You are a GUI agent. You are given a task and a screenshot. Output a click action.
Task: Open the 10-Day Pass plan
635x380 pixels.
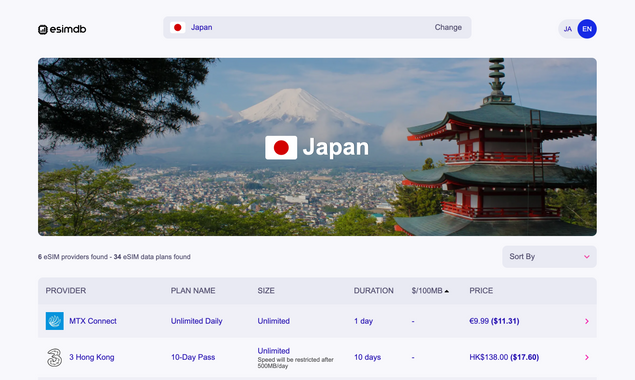[193, 357]
